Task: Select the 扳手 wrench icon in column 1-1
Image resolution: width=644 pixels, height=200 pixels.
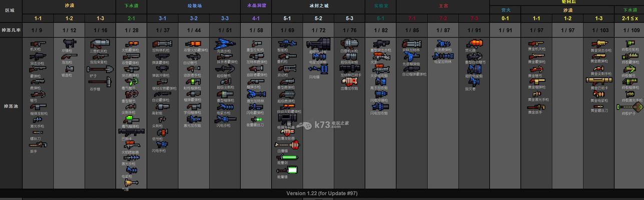Action: click(38, 144)
